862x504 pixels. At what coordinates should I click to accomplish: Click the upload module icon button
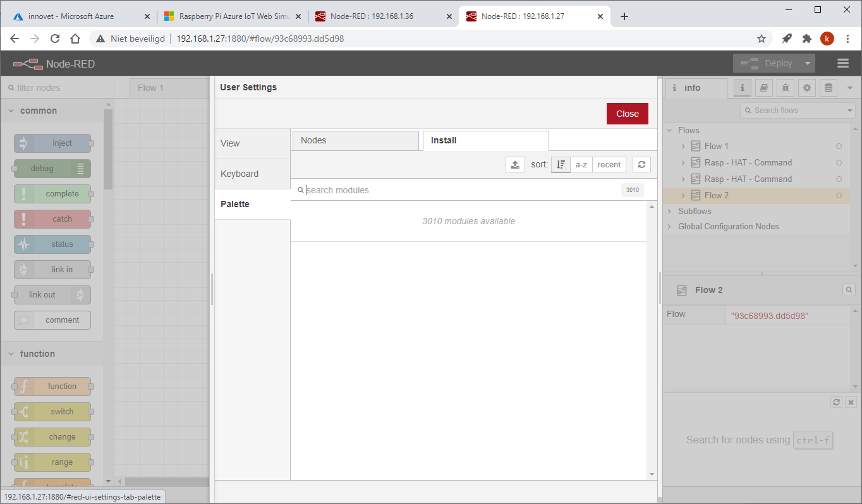click(515, 164)
